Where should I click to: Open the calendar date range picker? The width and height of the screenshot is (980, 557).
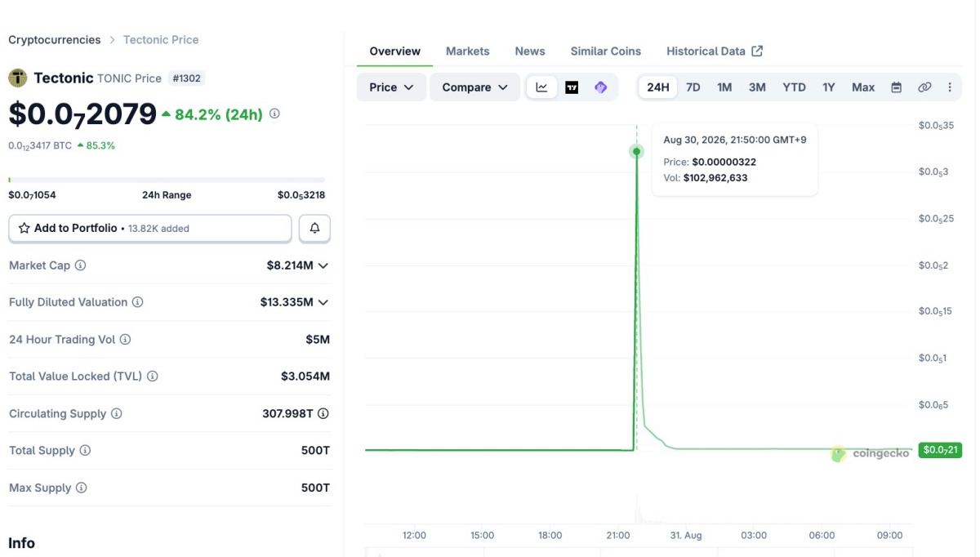(x=896, y=87)
